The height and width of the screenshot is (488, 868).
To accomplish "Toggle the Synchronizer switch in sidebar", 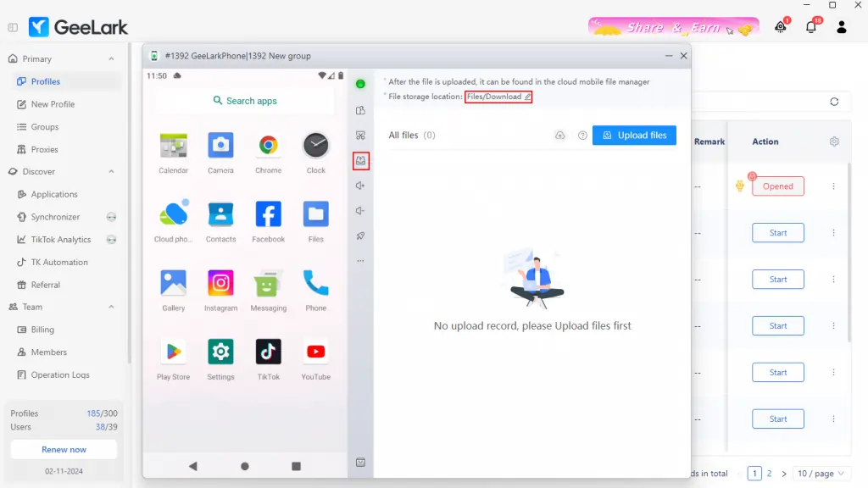I will 110,217.
